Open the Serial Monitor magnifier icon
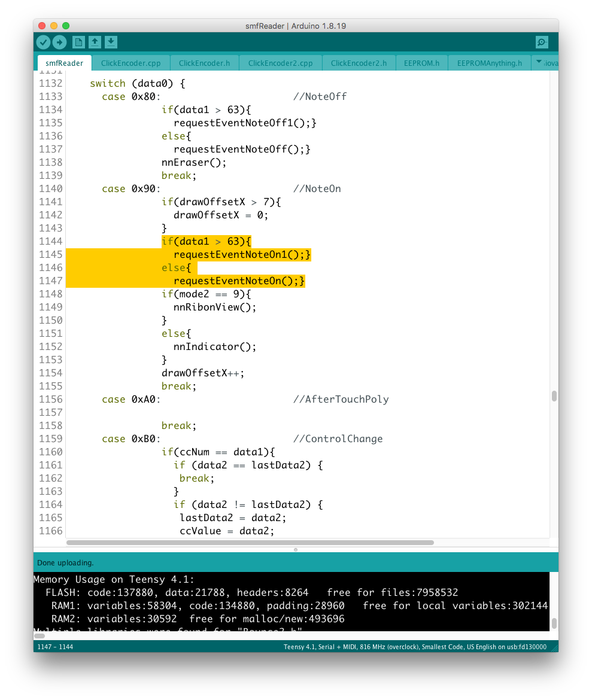This screenshot has width=592, height=700. [542, 42]
